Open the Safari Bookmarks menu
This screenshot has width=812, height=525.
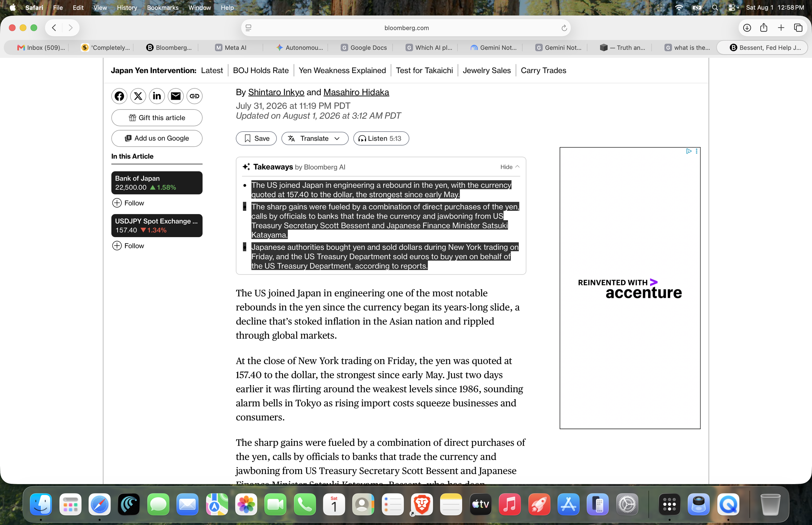[162, 7]
